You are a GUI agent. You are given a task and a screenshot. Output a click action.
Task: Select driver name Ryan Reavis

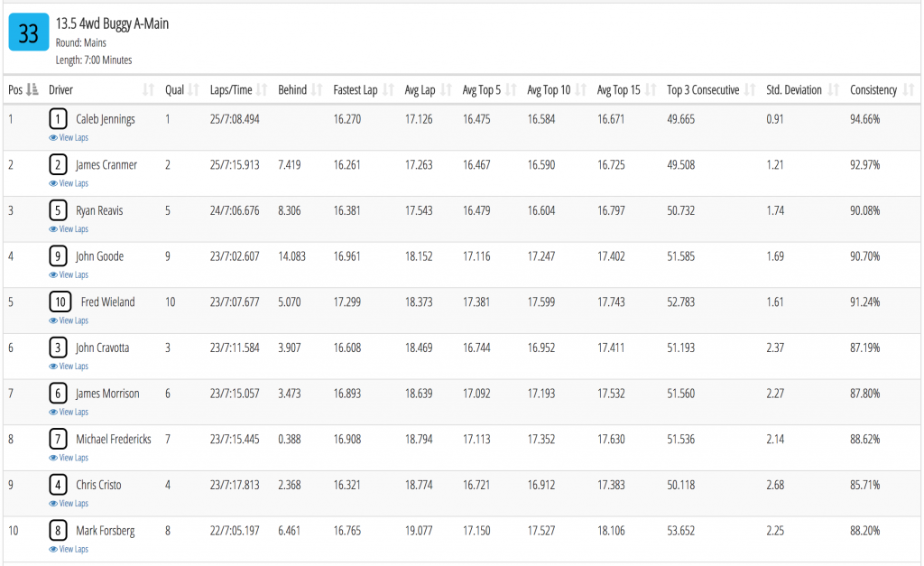click(99, 210)
